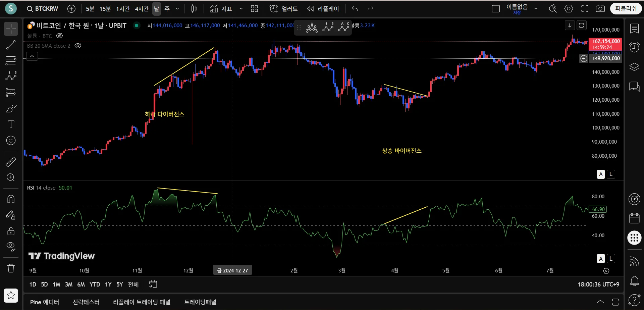Open the 이름없음 layout dropdown chevron
This screenshot has width=644, height=310.
tap(536, 9)
